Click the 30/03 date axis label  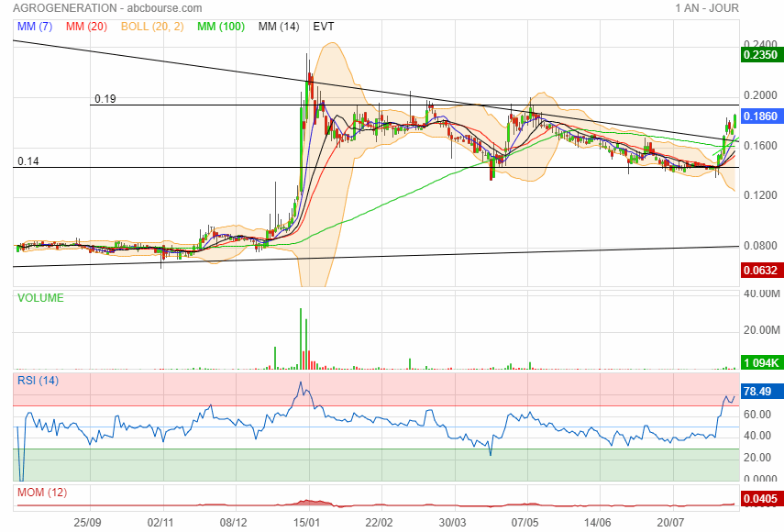[x=452, y=523]
